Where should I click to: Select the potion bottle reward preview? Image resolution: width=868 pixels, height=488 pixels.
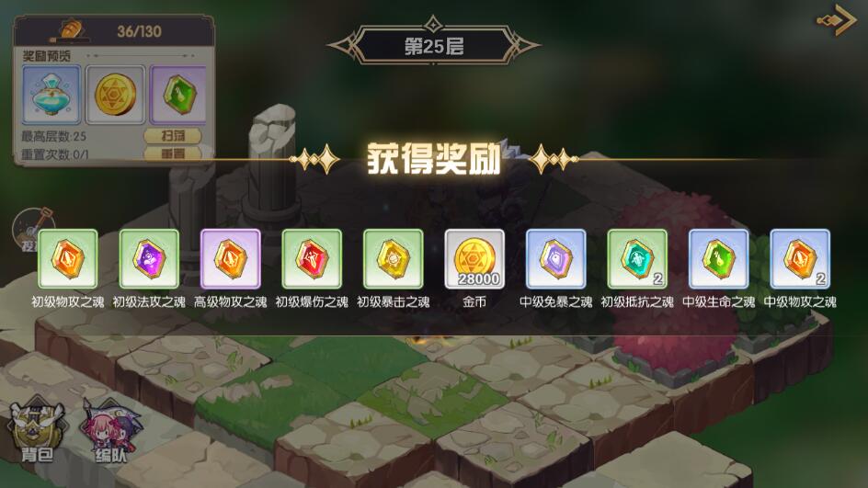tap(51, 95)
